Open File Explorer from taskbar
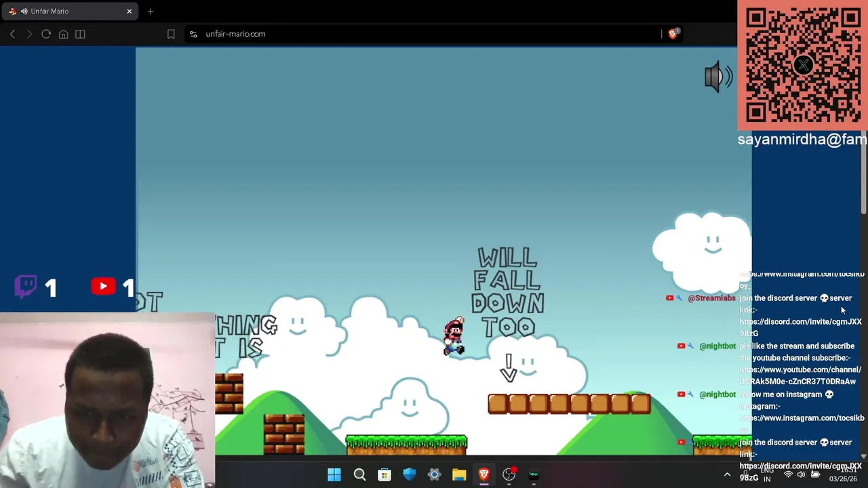 (459, 475)
